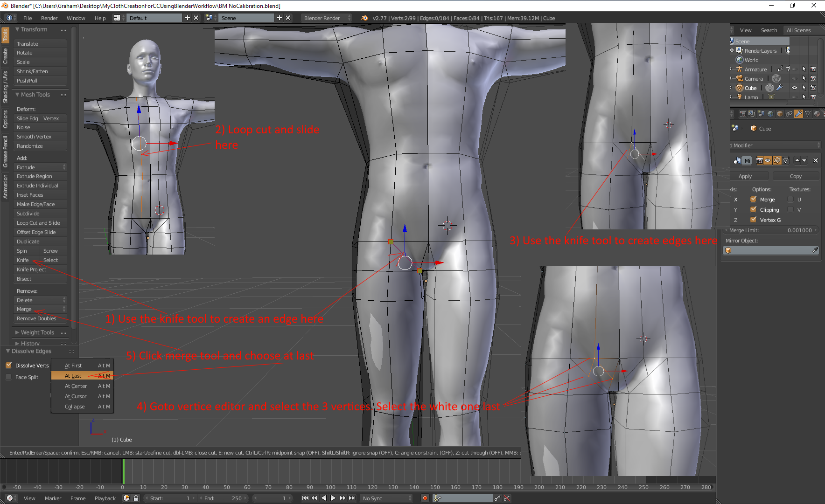Move the Mirror modifier down
This screenshot has height=504, width=825.
coord(804,160)
